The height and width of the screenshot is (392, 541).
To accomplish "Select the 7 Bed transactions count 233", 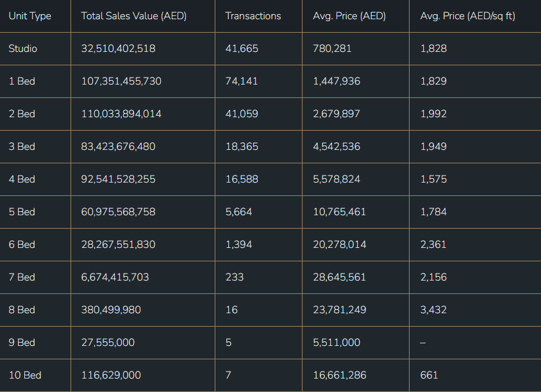I will (x=234, y=277).
